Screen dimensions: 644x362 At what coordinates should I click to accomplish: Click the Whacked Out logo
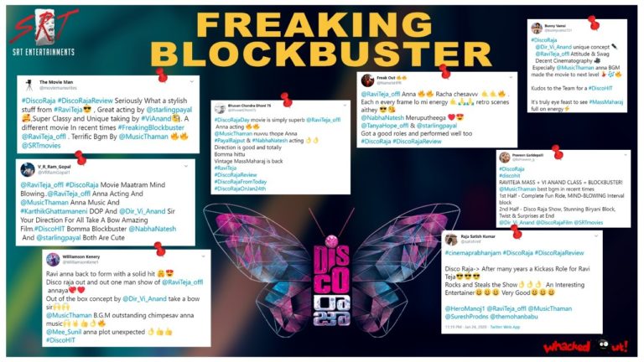click(585, 346)
